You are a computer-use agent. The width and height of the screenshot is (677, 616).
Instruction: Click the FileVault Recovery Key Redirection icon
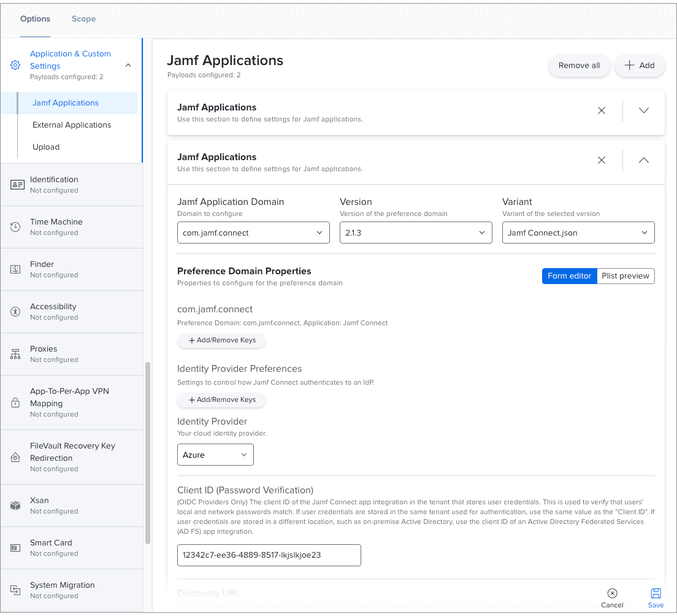coord(15,457)
